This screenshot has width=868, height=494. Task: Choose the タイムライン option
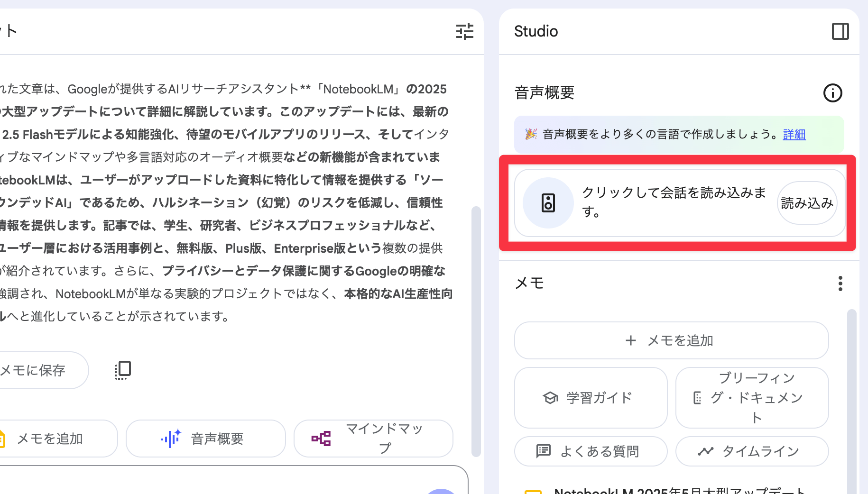tap(752, 451)
